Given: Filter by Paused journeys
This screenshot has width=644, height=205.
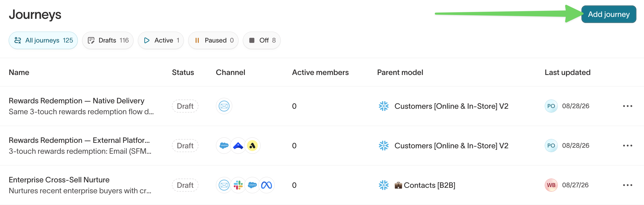Looking at the screenshot, I should pos(213,40).
